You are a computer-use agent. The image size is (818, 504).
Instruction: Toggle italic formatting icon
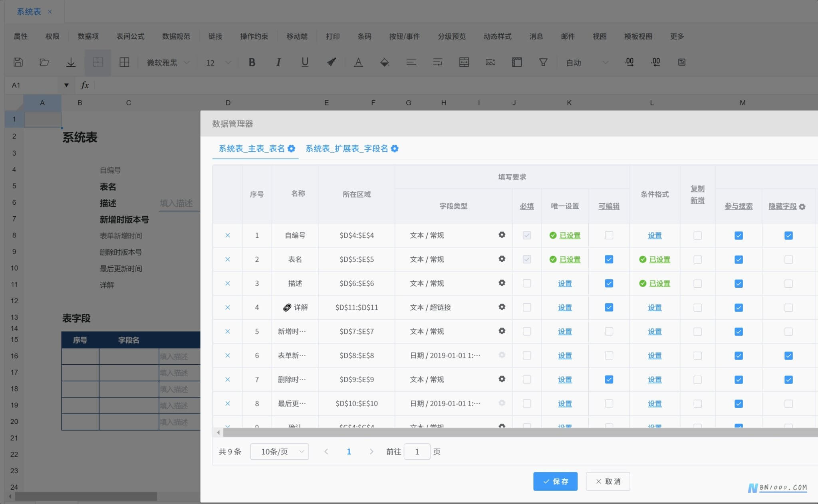tap(278, 62)
